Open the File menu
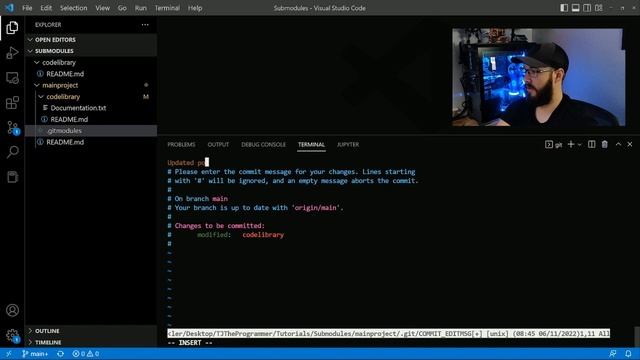Screen dimensions: 640x360 coord(27,8)
